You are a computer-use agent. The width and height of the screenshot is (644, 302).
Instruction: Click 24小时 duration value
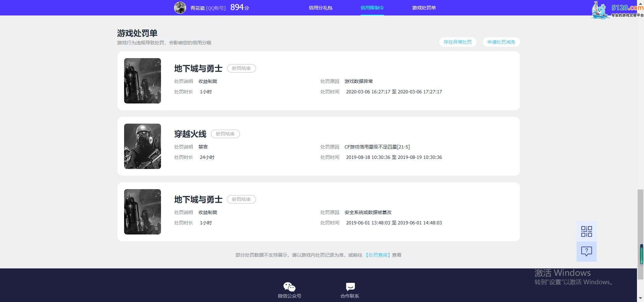[207, 157]
